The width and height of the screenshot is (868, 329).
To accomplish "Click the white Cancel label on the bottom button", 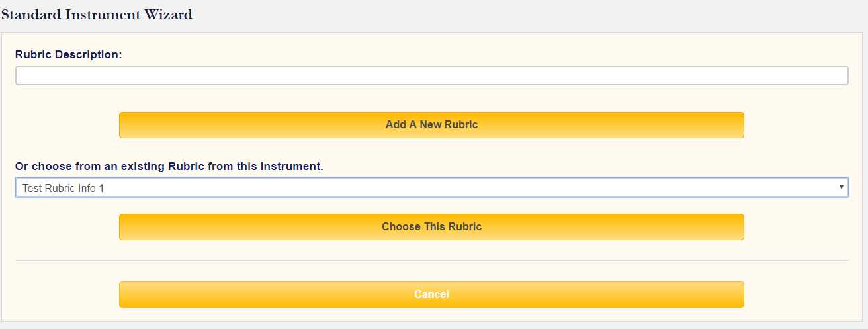I will [431, 294].
